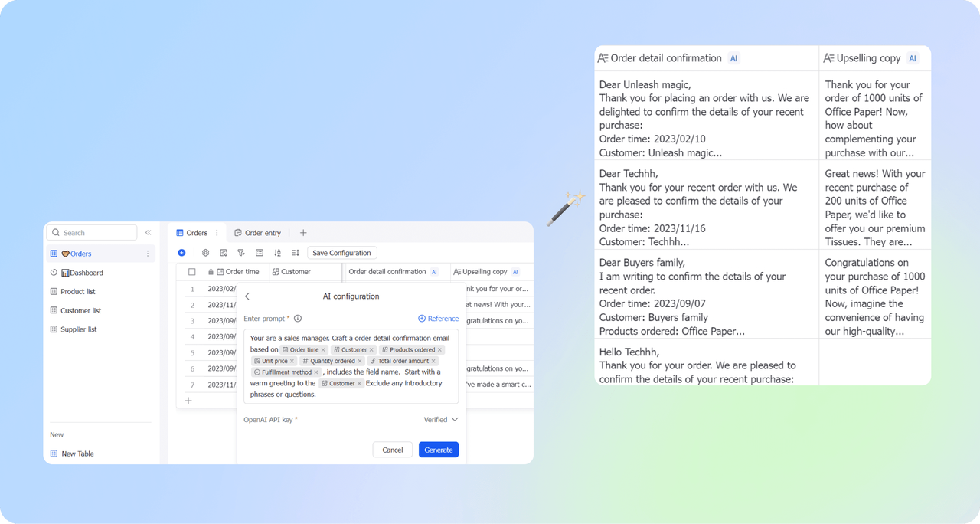Click the Generate button
The image size is (980, 524).
tap(438, 450)
